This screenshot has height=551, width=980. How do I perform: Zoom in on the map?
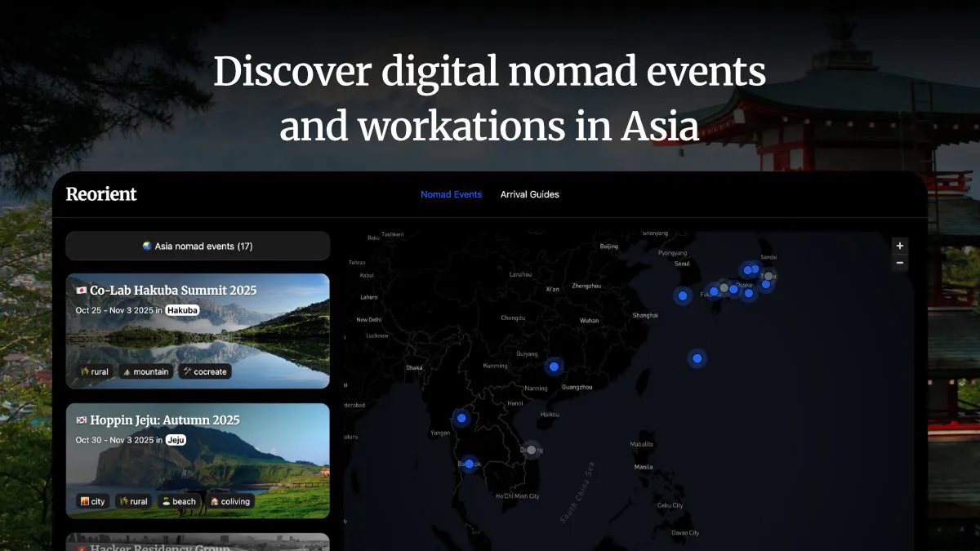[x=900, y=246]
